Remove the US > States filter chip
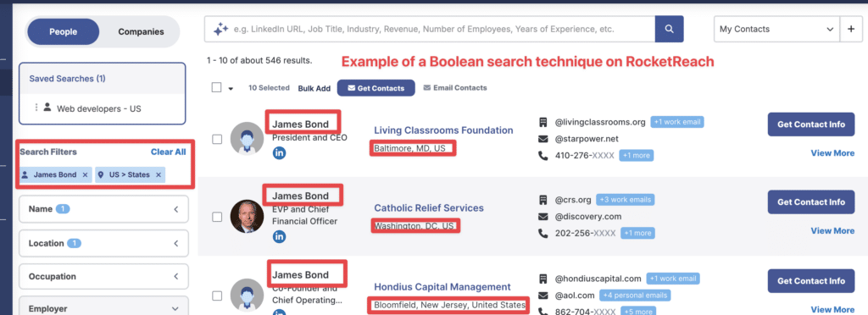 (158, 174)
